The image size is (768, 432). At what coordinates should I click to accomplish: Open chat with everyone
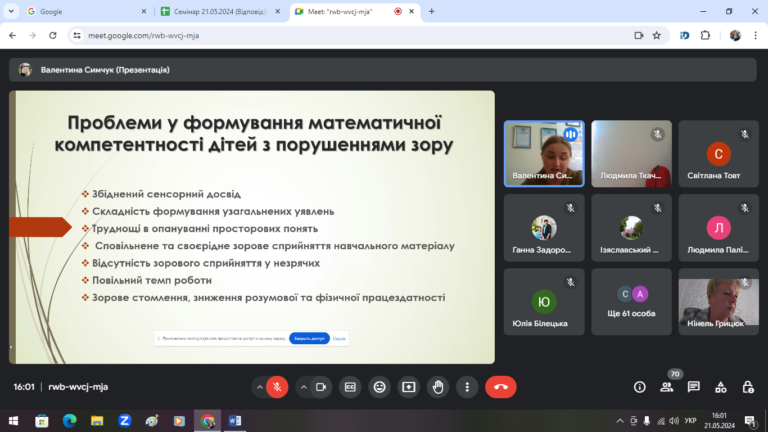tap(694, 387)
